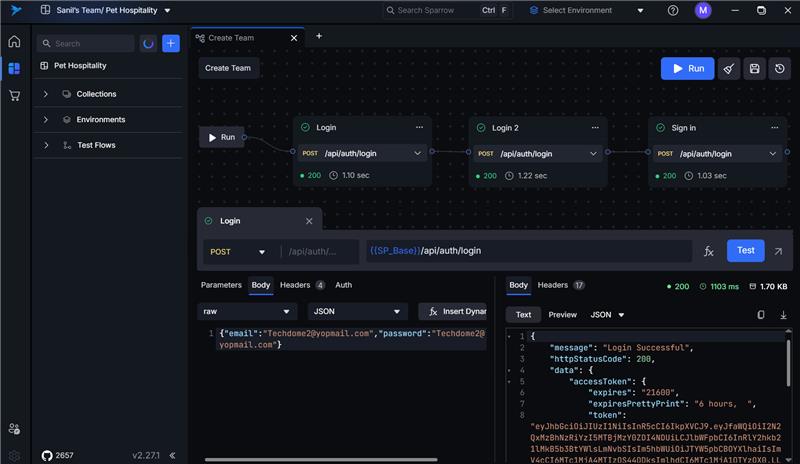Screen dimensions: 800x464
Task: Click the clear broom icon next to Run
Action: click(x=729, y=68)
